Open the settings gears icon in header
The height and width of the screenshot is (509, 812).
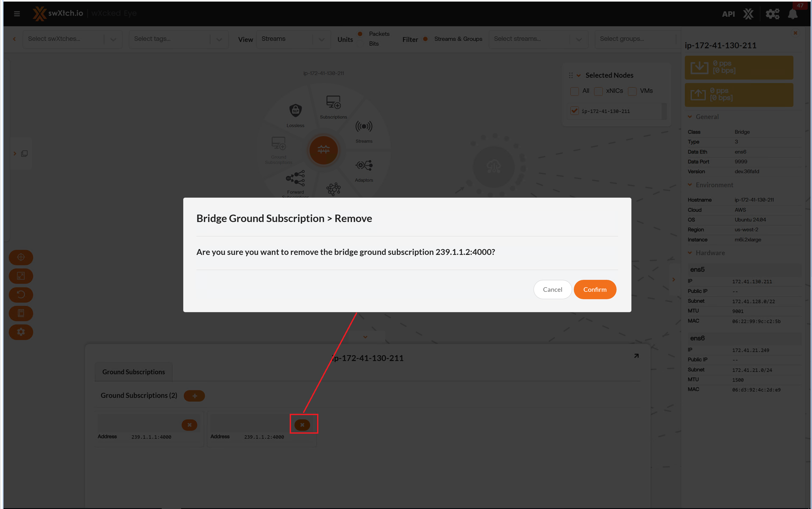772,14
